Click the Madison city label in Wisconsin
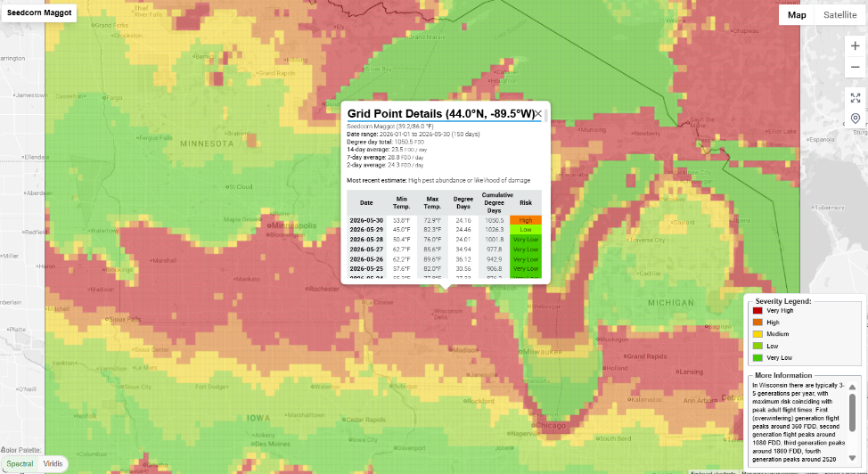The width and height of the screenshot is (868, 474). click(x=463, y=349)
